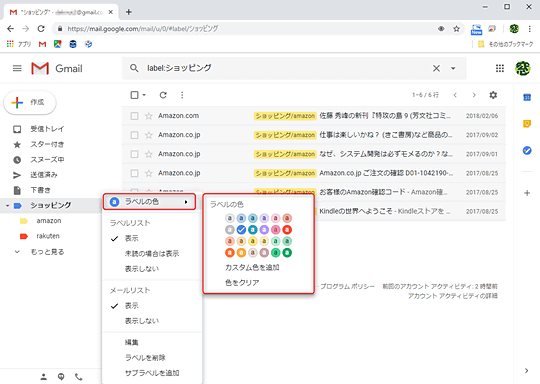Screen dimensions: 540x384
Task: Select 表示しない under ラベルリスト
Action: 142,269
